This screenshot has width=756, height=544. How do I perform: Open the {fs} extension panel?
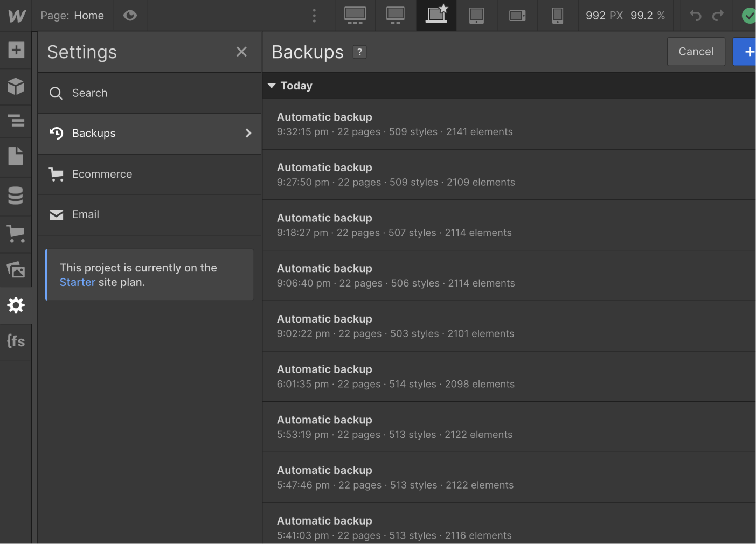coord(16,341)
